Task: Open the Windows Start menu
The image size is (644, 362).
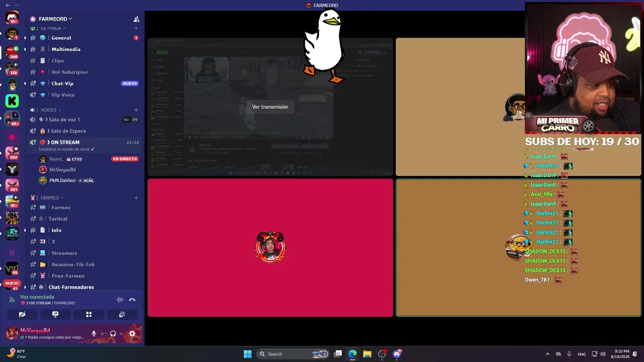Action: click(x=248, y=354)
